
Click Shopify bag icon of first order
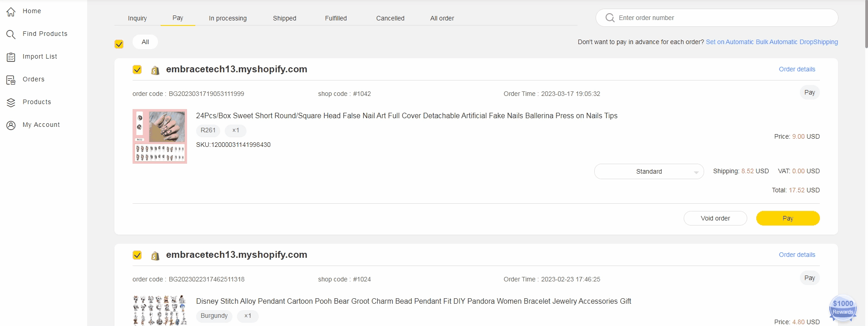[155, 70]
